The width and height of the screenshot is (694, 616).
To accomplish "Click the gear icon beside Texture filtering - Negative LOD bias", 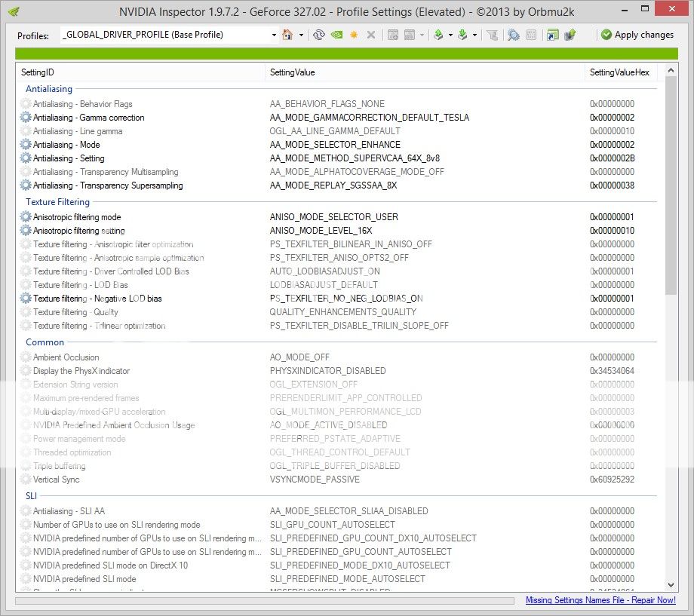I will (x=26, y=299).
